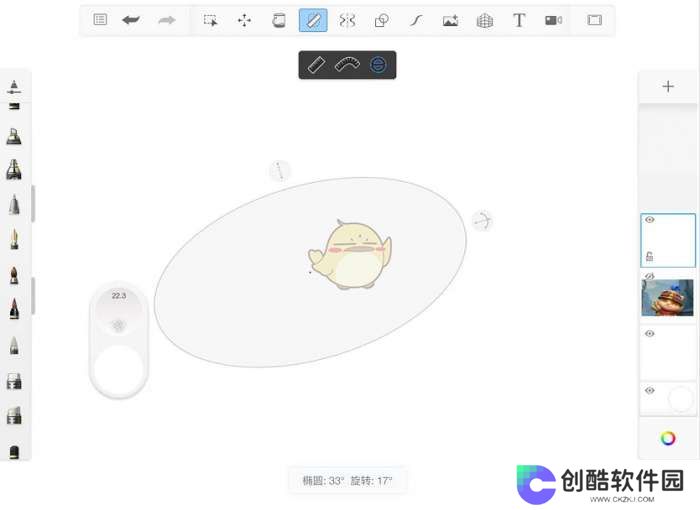Choose the brown-tipped paint brush
This screenshot has width=700, height=510.
pos(14,274)
